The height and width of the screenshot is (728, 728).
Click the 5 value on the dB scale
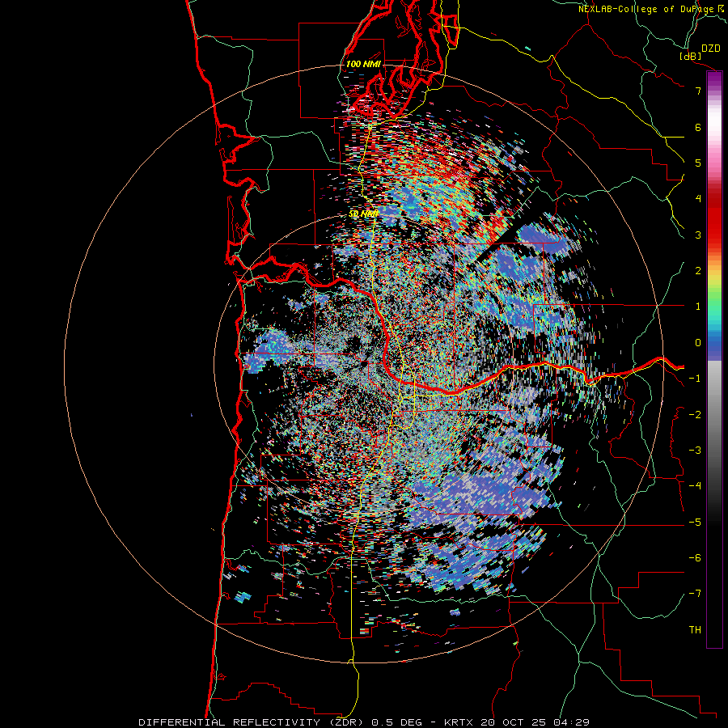point(698,163)
